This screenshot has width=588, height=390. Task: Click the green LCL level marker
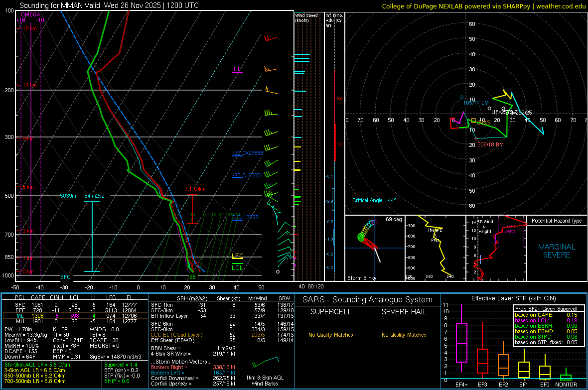(237, 267)
